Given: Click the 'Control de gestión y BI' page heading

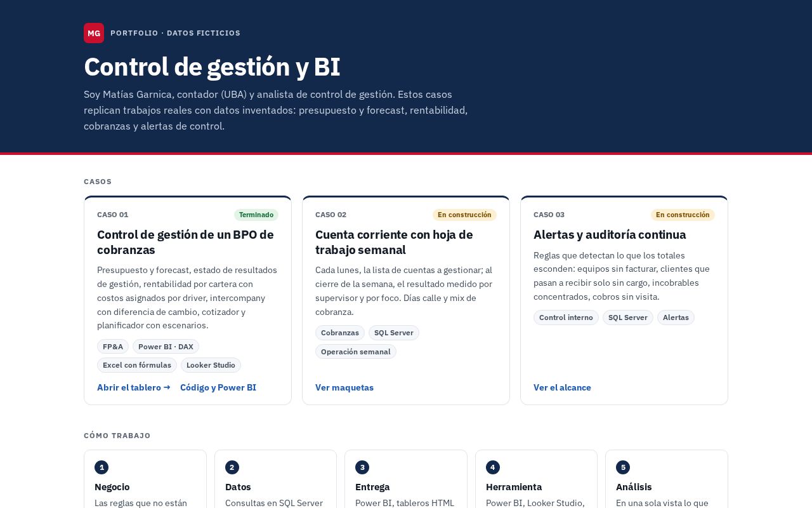Looking at the screenshot, I should [212, 67].
